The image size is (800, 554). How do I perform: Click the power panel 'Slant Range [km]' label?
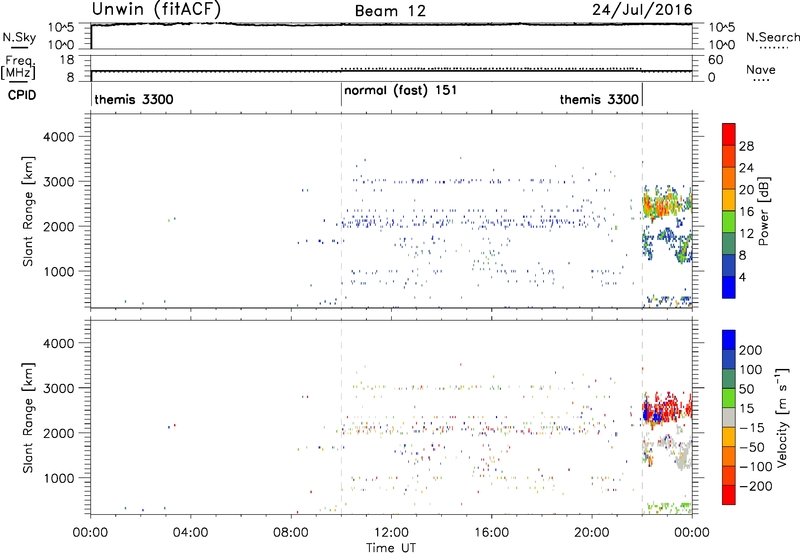click(28, 211)
